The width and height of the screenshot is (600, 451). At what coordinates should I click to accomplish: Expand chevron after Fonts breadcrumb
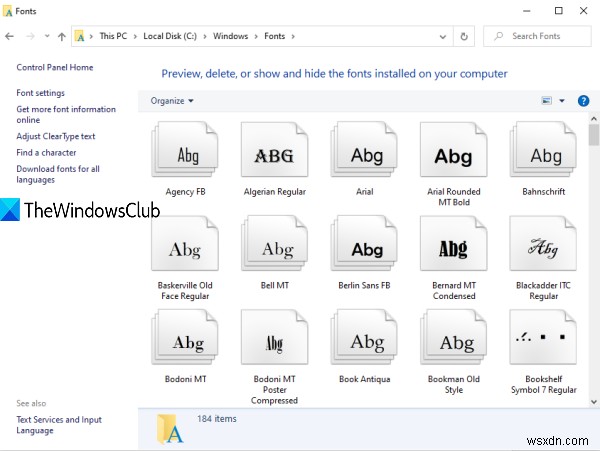click(293, 36)
